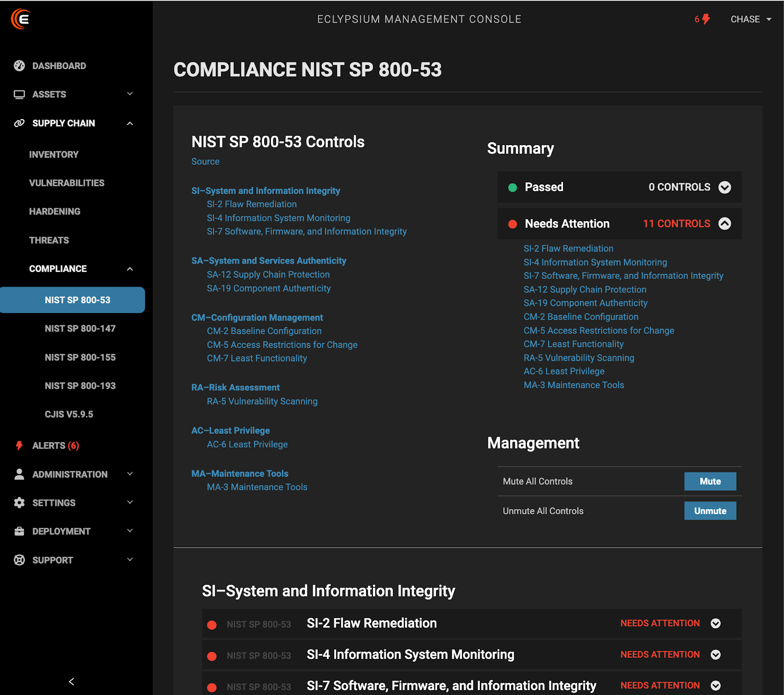This screenshot has width=784, height=695.
Task: Expand the Administration menu chevron
Action: tap(130, 473)
